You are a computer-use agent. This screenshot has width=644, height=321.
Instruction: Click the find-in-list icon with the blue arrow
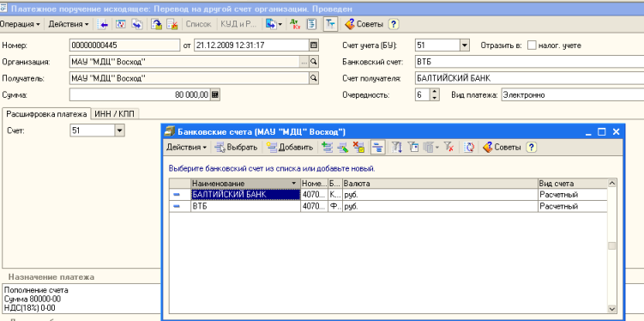(x=102, y=24)
